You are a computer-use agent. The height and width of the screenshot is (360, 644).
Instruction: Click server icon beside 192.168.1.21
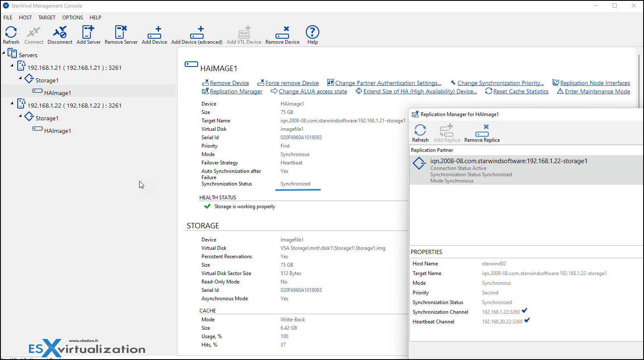coord(21,66)
